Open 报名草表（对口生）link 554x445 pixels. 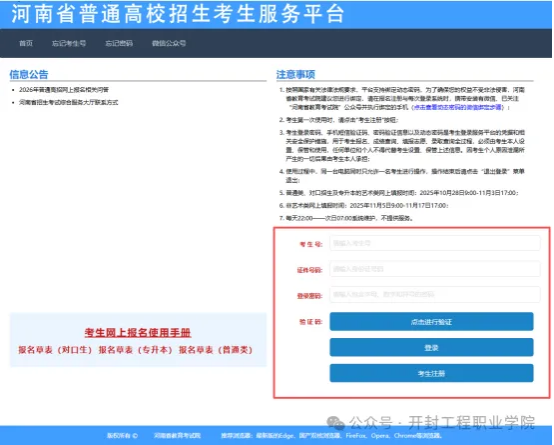[55, 350]
